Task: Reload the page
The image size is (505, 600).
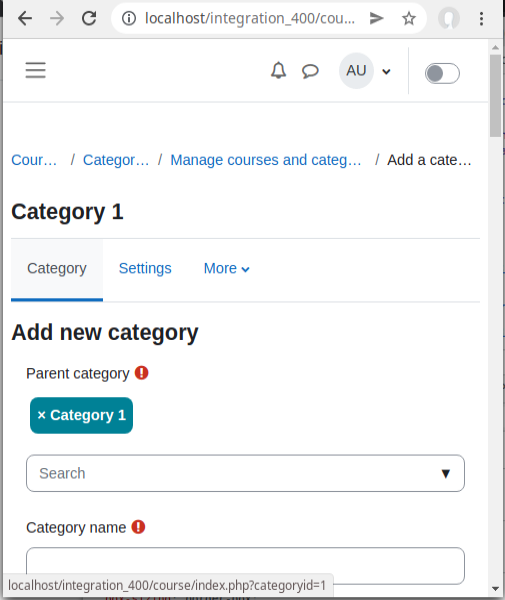Action: point(89,18)
